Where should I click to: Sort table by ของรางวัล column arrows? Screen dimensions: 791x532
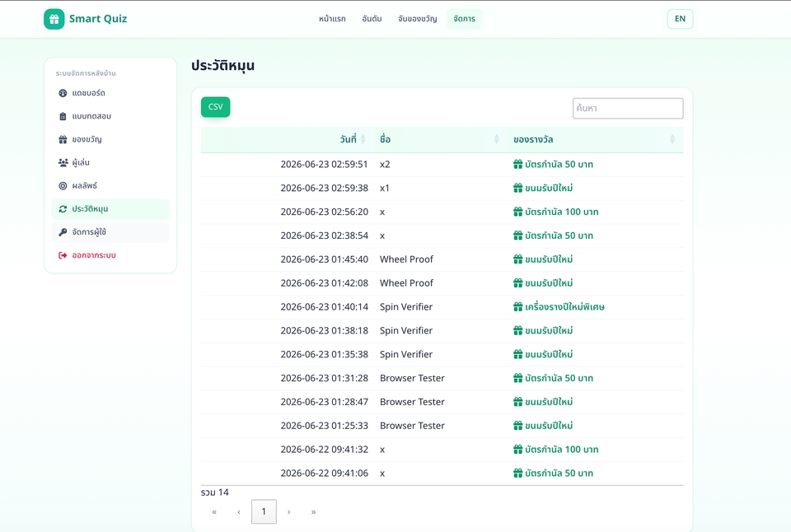[x=672, y=139]
